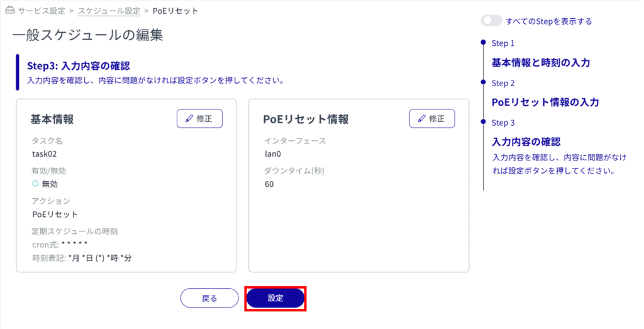Screen dimensions: 644x329
Task: Click PoEリセット breadcrumb item
Action: (x=175, y=11)
